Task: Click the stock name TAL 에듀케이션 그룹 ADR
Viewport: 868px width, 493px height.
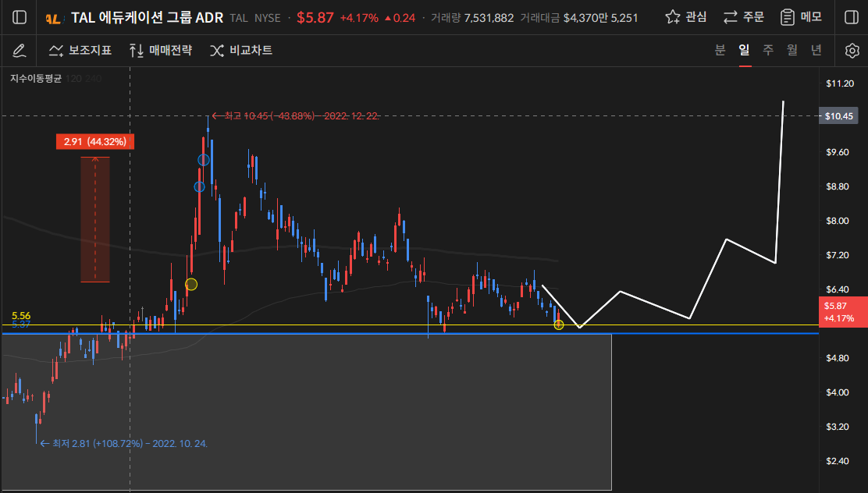Action: [148, 18]
